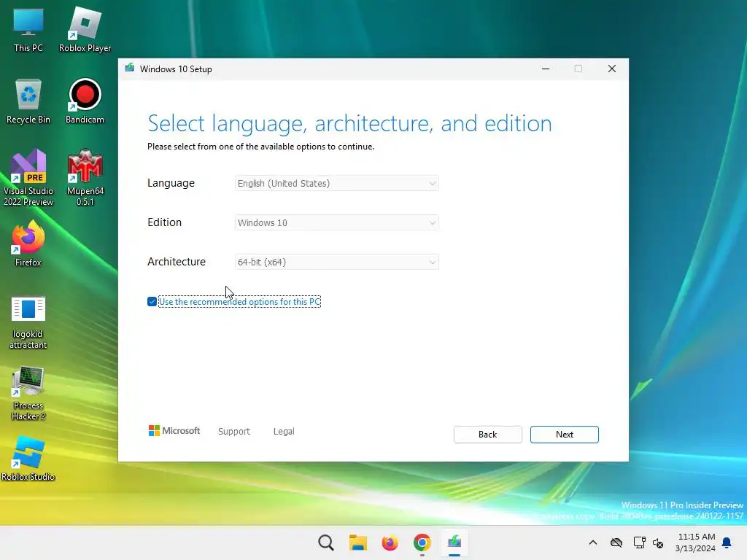Click the Support link
The image size is (747, 560).
tap(234, 432)
